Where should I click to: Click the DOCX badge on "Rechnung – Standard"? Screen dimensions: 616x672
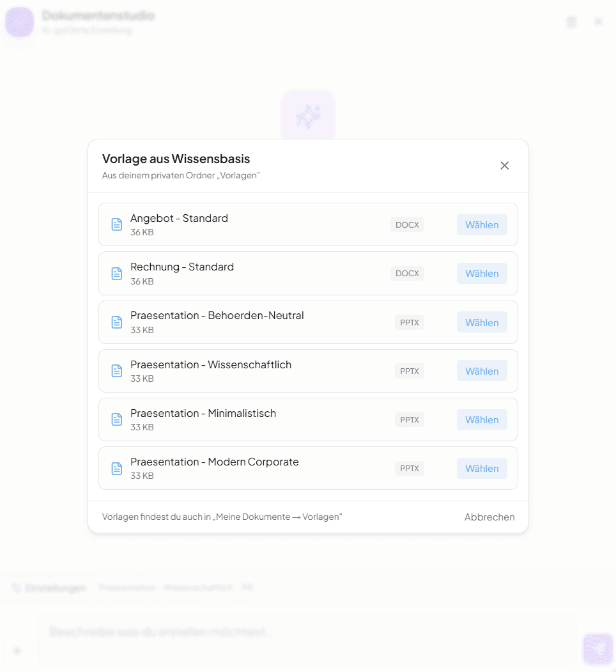(407, 273)
